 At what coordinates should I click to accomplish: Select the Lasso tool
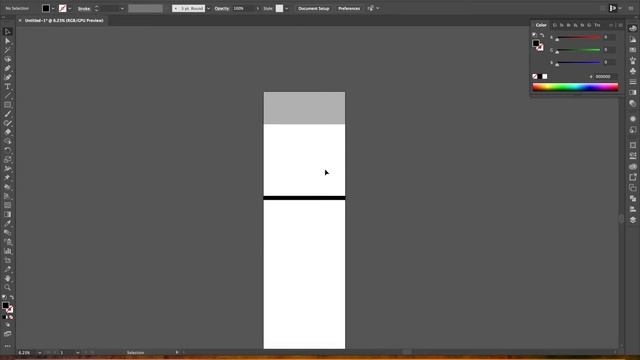click(x=7, y=59)
